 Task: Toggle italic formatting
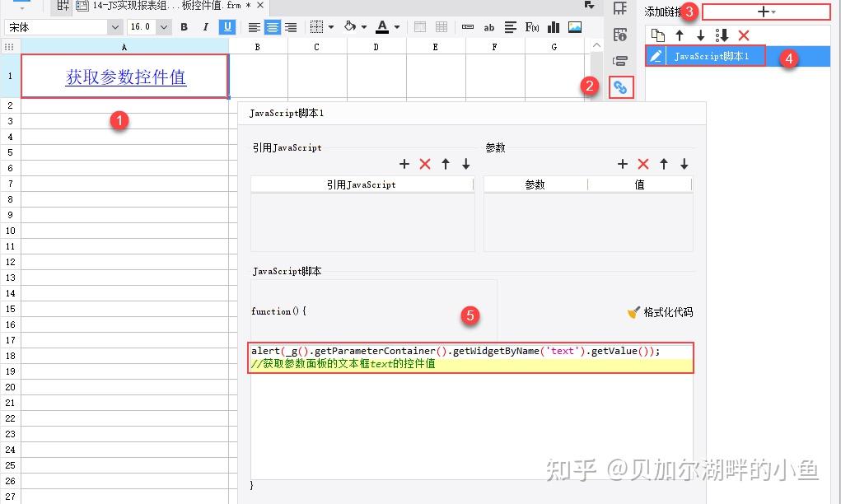(205, 26)
